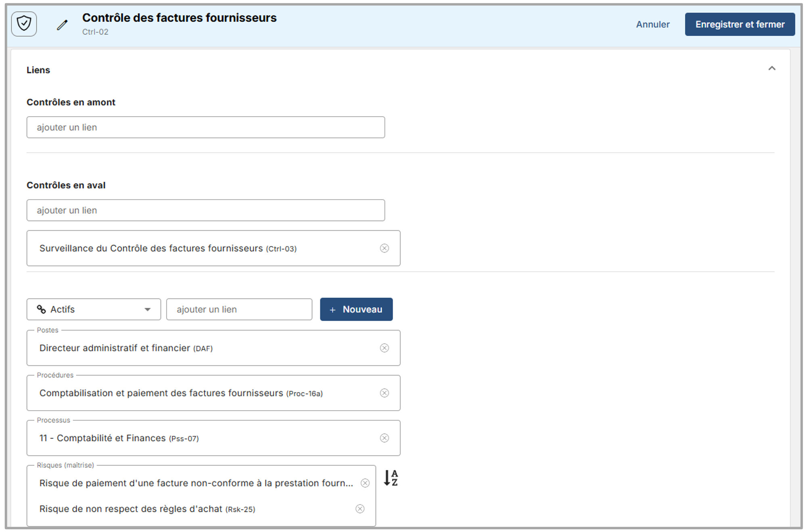Sort risks alphabetically with A-Z icon

[390, 478]
